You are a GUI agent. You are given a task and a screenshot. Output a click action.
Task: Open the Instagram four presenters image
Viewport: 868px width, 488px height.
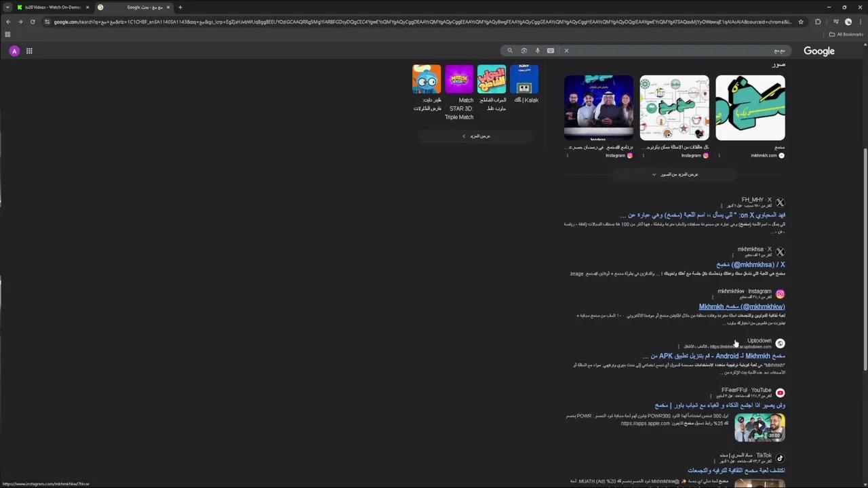point(599,108)
